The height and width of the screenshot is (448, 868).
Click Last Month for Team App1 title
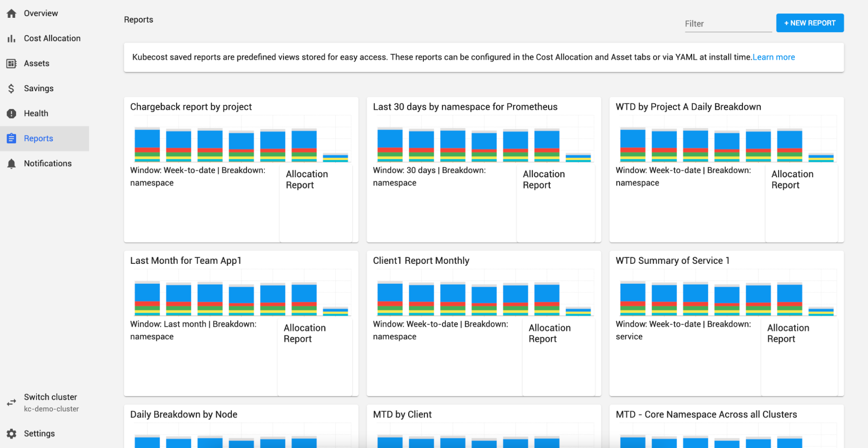coord(186,261)
